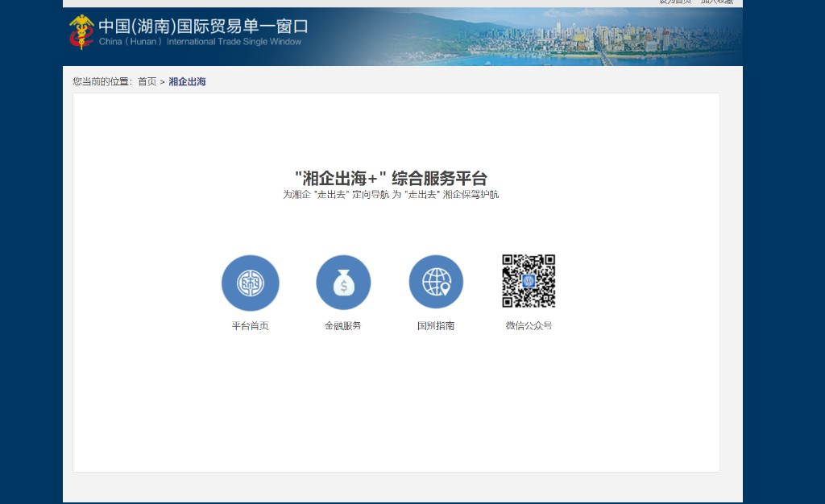Click the 金融服务 text label
The height and width of the screenshot is (504, 825).
click(343, 326)
